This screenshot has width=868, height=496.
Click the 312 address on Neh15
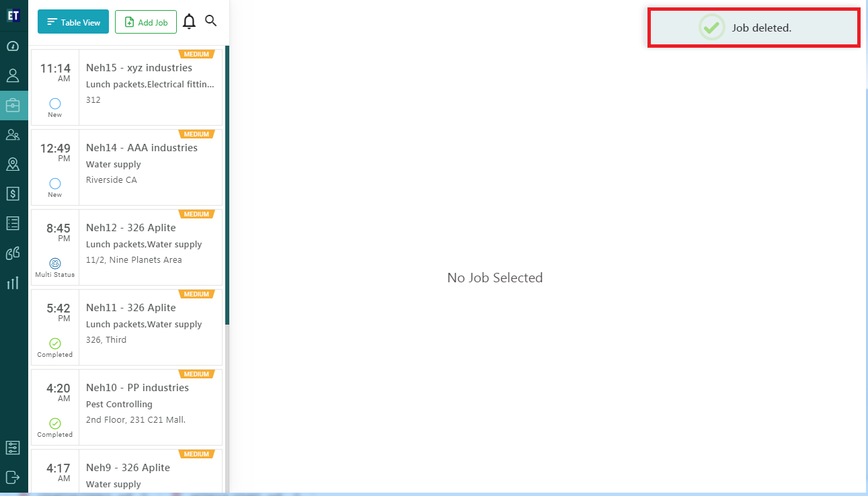[x=93, y=100]
